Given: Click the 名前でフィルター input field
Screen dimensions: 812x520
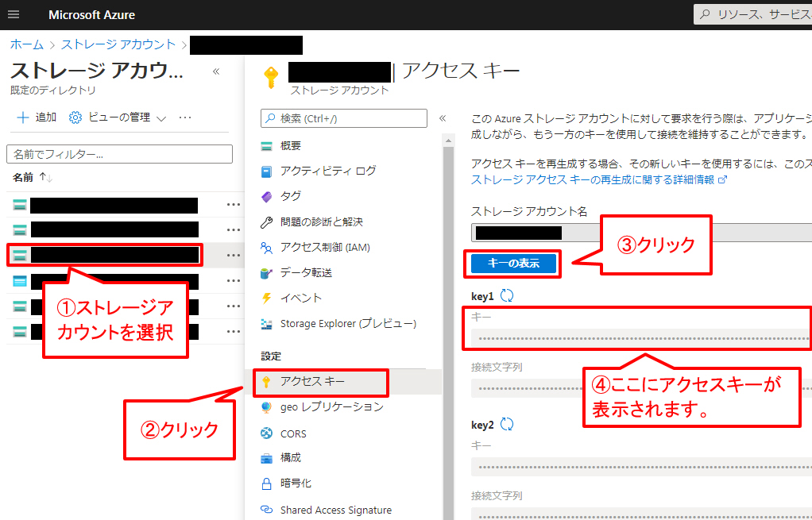Looking at the screenshot, I should [x=120, y=154].
